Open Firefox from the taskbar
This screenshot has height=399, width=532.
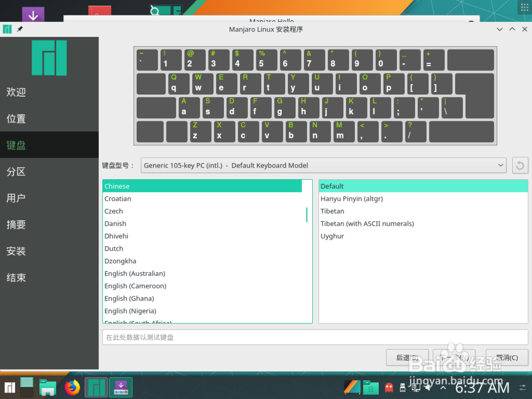coord(72,387)
